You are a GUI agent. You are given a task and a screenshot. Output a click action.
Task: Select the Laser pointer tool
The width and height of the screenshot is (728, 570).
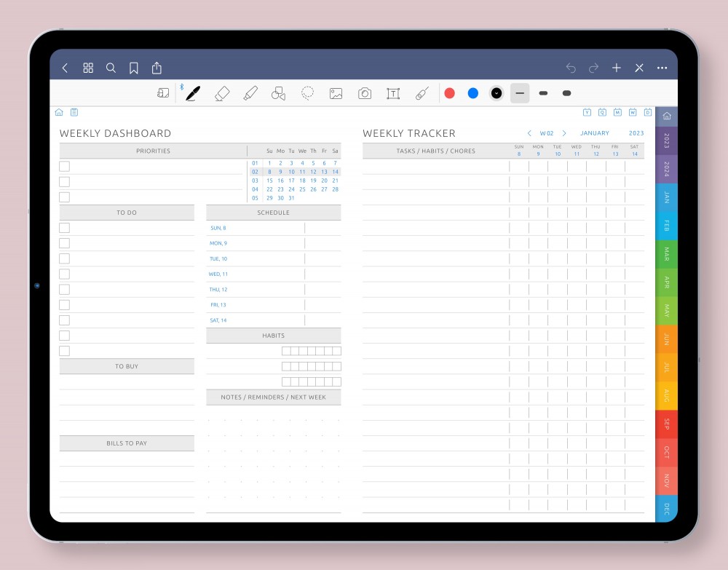[422, 93]
